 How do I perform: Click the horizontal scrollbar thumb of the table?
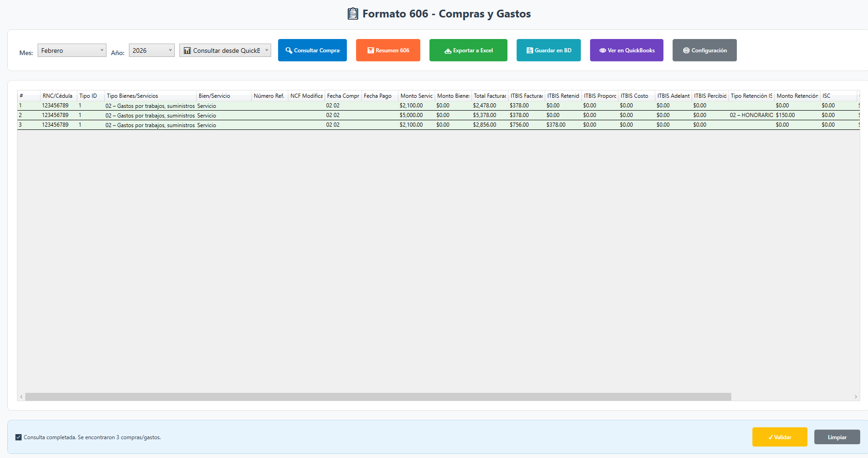click(378, 397)
